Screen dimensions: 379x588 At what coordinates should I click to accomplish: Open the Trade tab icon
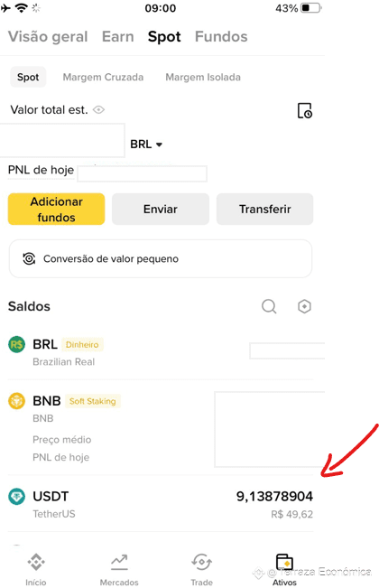click(202, 562)
